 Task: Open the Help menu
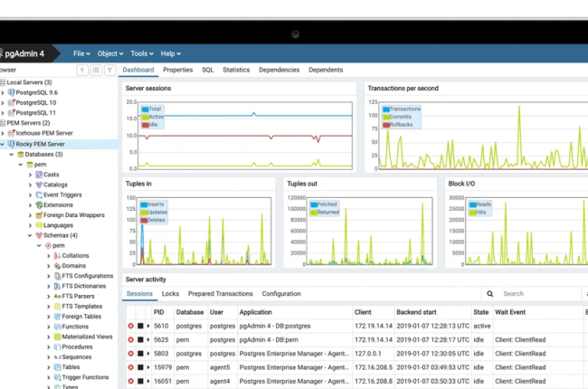coord(171,53)
